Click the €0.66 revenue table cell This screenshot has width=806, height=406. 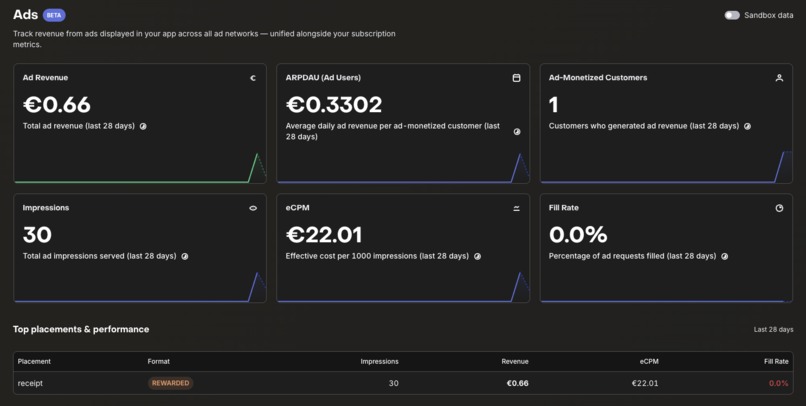pos(517,383)
